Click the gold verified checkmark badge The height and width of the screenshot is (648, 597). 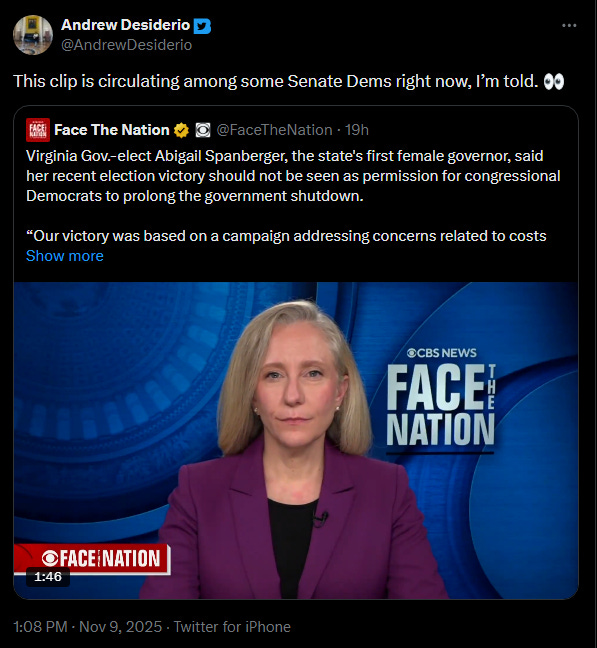pyautogui.click(x=181, y=130)
